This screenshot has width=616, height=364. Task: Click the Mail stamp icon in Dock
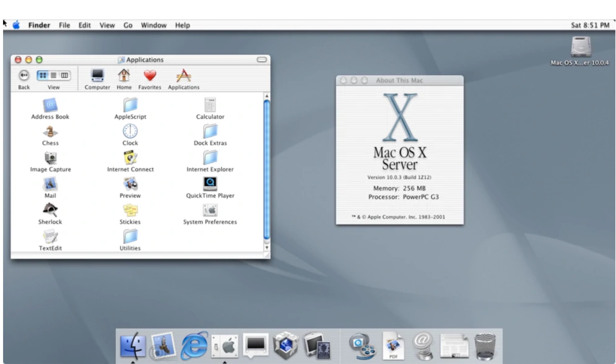163,346
